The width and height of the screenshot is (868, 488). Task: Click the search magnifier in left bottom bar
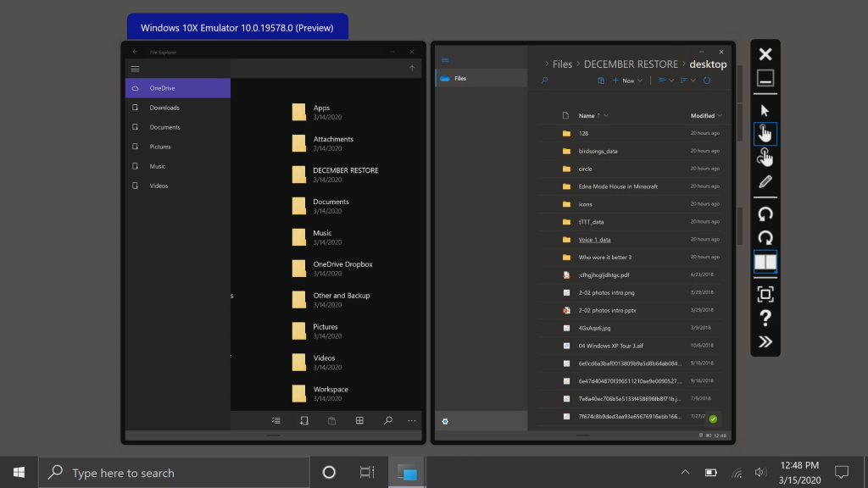[x=388, y=420]
